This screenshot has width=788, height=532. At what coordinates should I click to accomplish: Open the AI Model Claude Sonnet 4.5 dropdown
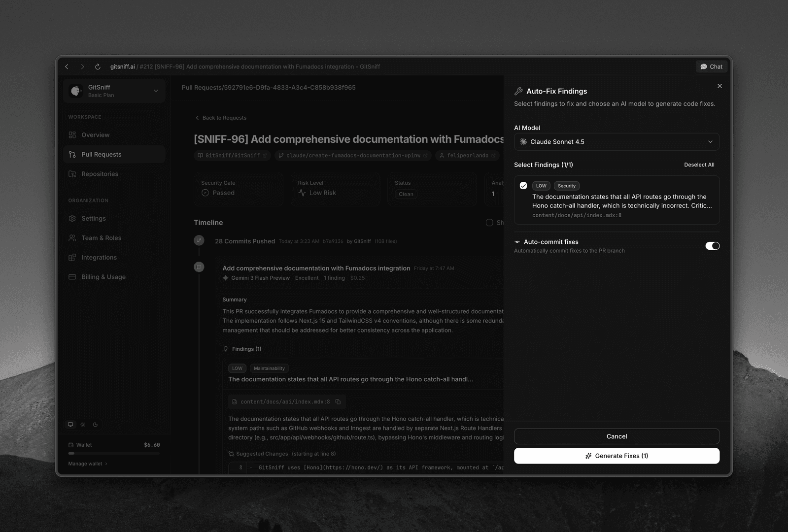617,142
